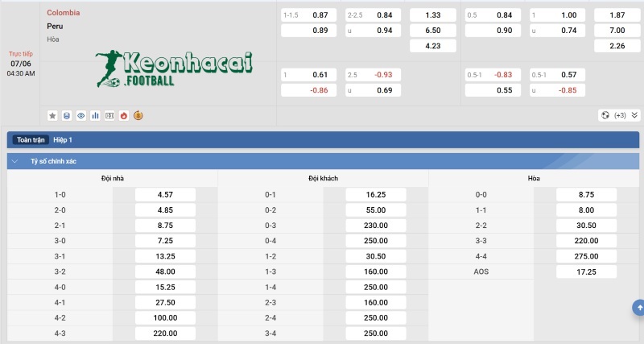Click the shirt-shaped icon beside the star

(x=66, y=115)
